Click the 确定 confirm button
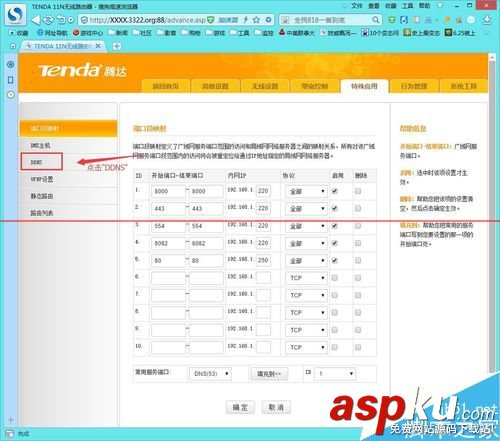Image resolution: width=500 pixels, height=441 pixels. click(240, 407)
